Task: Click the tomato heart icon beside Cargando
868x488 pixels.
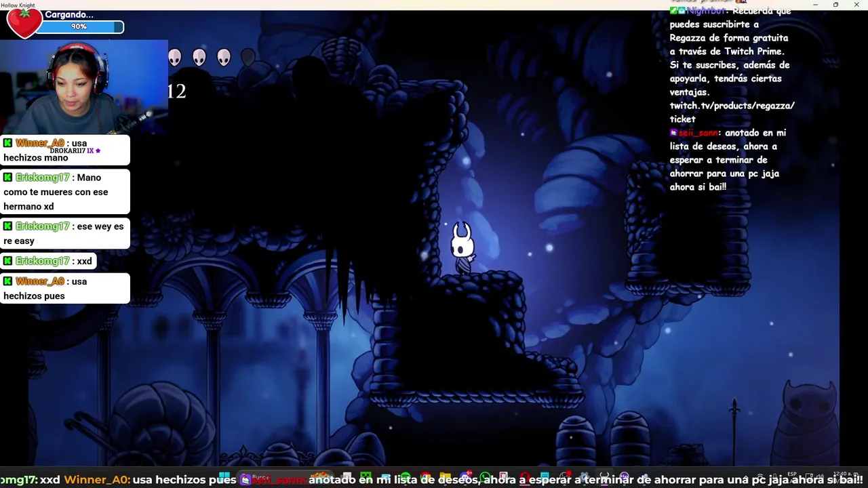Action: pos(24,22)
